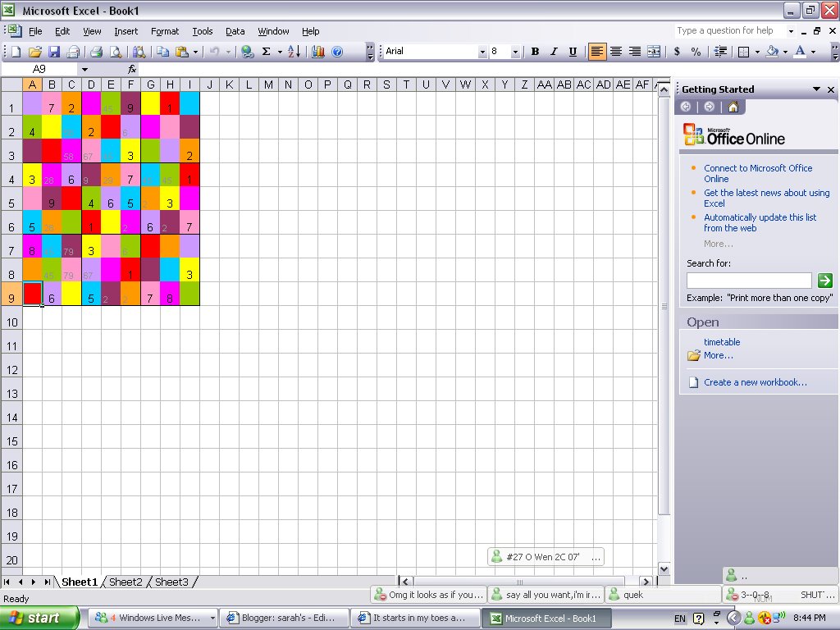Click Get the latest news about using Excel
This screenshot has height=630, width=840.
pos(767,198)
